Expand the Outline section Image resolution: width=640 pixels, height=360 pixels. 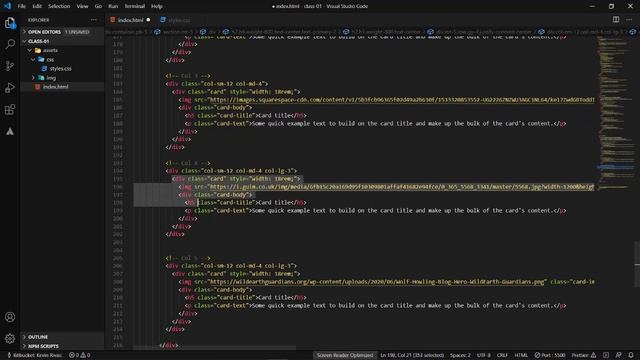coord(62,337)
